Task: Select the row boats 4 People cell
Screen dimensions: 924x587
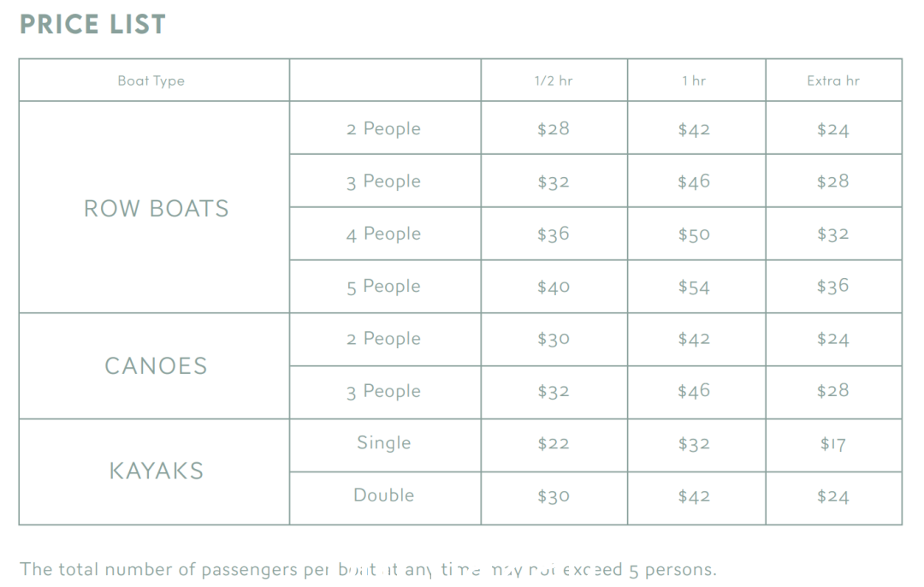Action: [383, 234]
